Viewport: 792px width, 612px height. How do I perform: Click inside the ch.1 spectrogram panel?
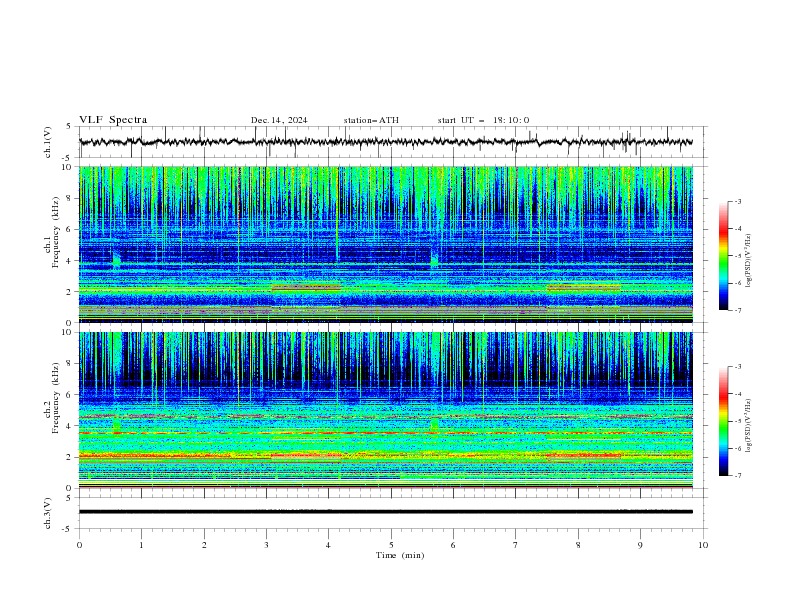click(x=385, y=244)
